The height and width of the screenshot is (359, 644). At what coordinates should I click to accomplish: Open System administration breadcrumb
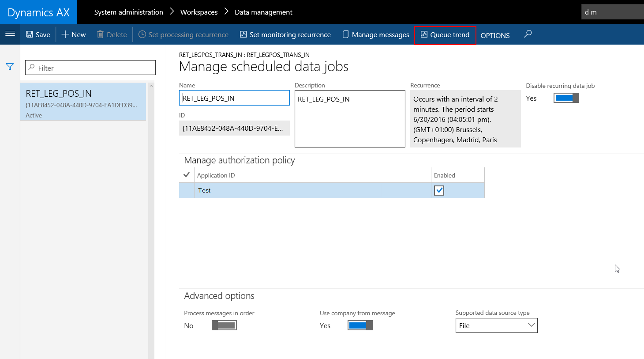click(129, 12)
